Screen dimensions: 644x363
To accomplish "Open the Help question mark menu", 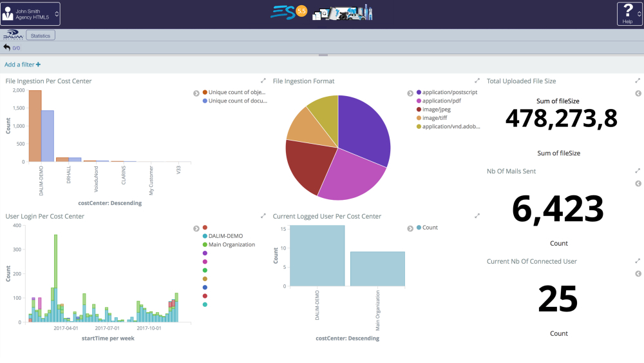I will [x=628, y=14].
